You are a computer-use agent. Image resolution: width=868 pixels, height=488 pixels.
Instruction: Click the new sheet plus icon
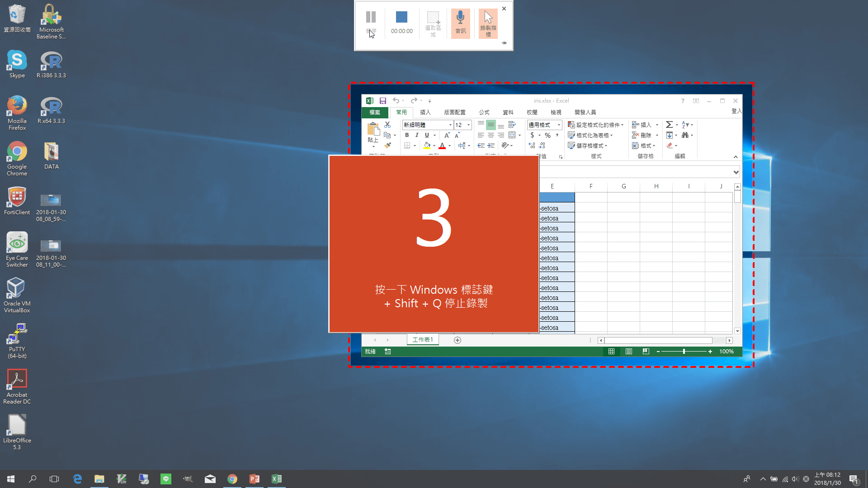point(457,340)
